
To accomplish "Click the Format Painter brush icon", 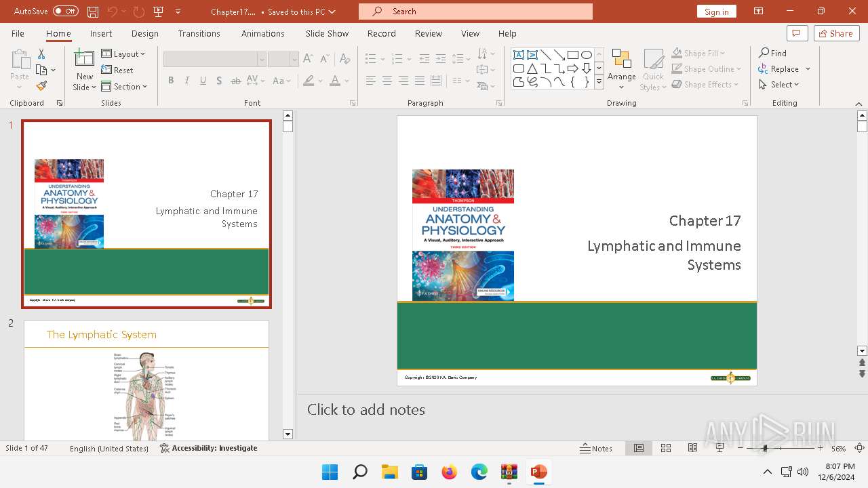I will (x=41, y=86).
